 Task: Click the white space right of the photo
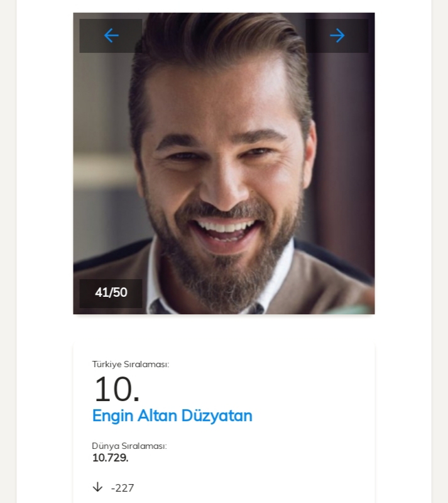click(x=402, y=163)
